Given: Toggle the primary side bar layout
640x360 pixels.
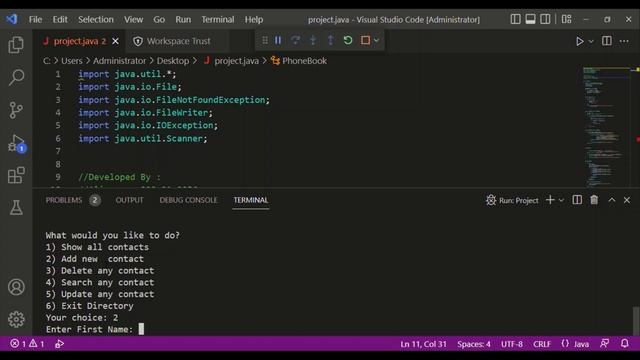Looking at the screenshot, I should click(x=515, y=19).
